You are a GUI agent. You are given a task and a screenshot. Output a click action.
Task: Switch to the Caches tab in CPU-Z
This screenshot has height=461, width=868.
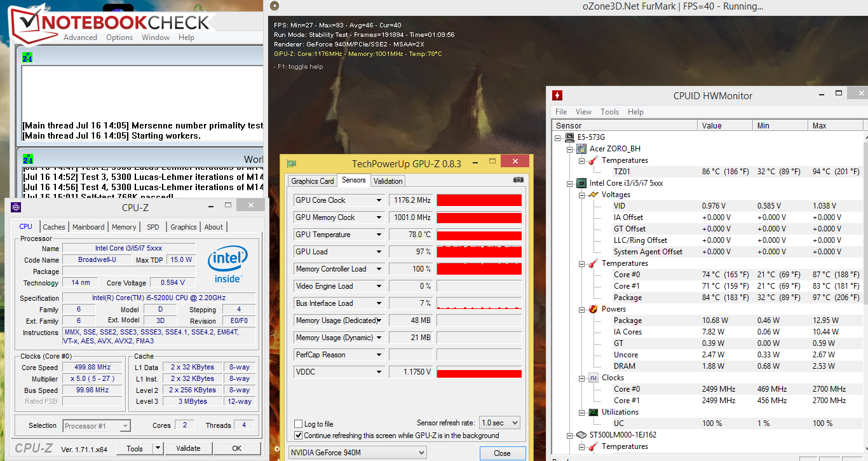tap(54, 227)
